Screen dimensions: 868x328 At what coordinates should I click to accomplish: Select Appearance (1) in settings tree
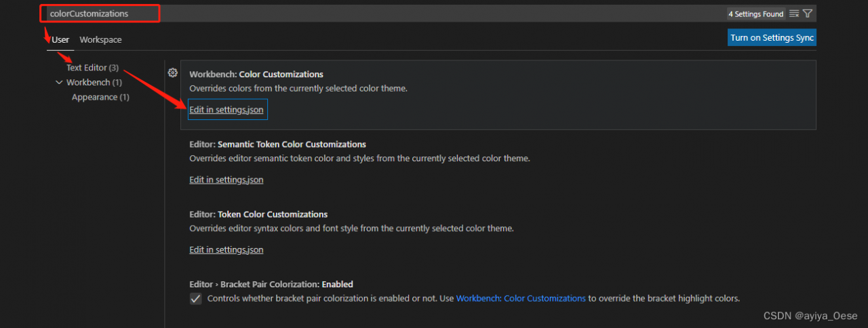click(100, 97)
